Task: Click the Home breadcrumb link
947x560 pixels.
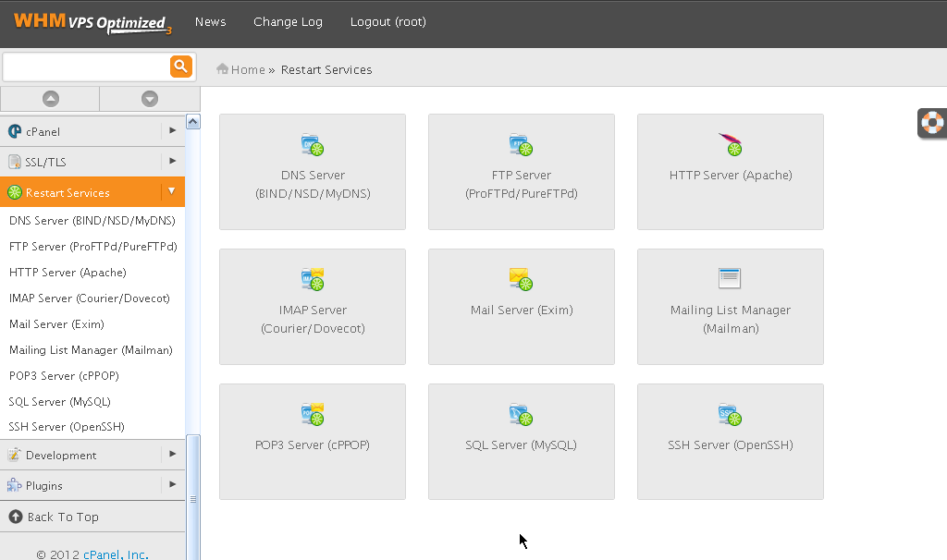Action: pos(248,69)
